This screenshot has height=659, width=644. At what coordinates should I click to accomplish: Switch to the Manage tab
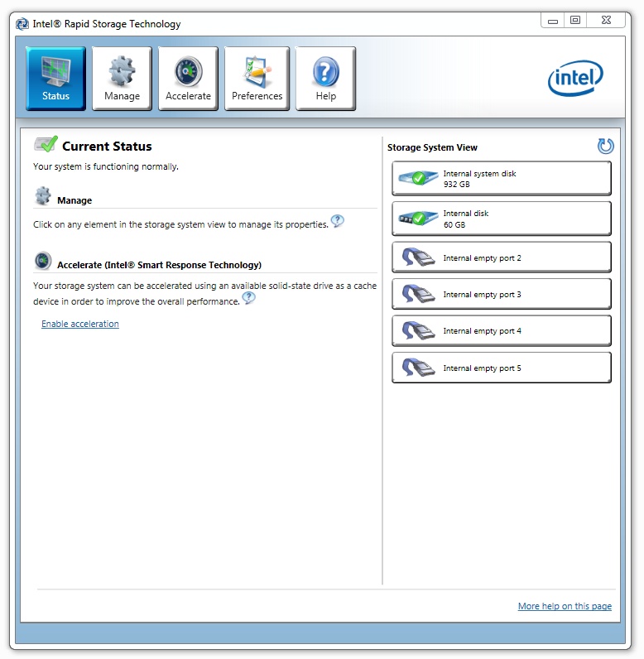point(122,79)
